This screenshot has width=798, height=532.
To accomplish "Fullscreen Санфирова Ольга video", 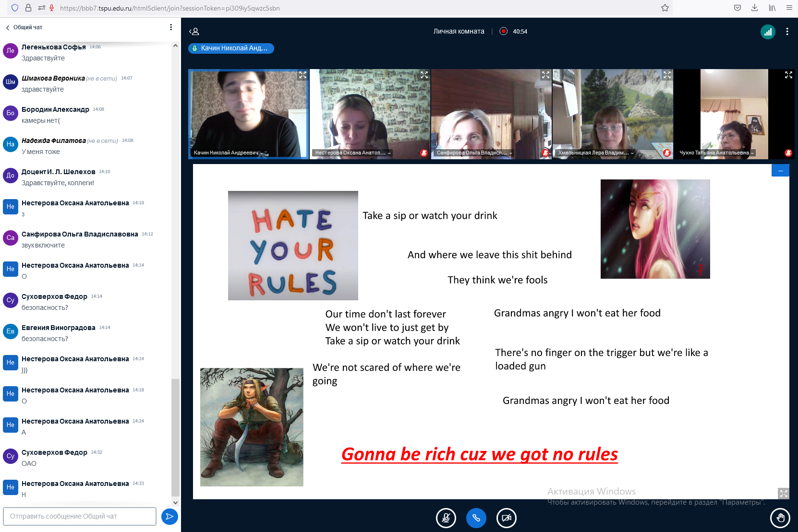I will [x=545, y=75].
